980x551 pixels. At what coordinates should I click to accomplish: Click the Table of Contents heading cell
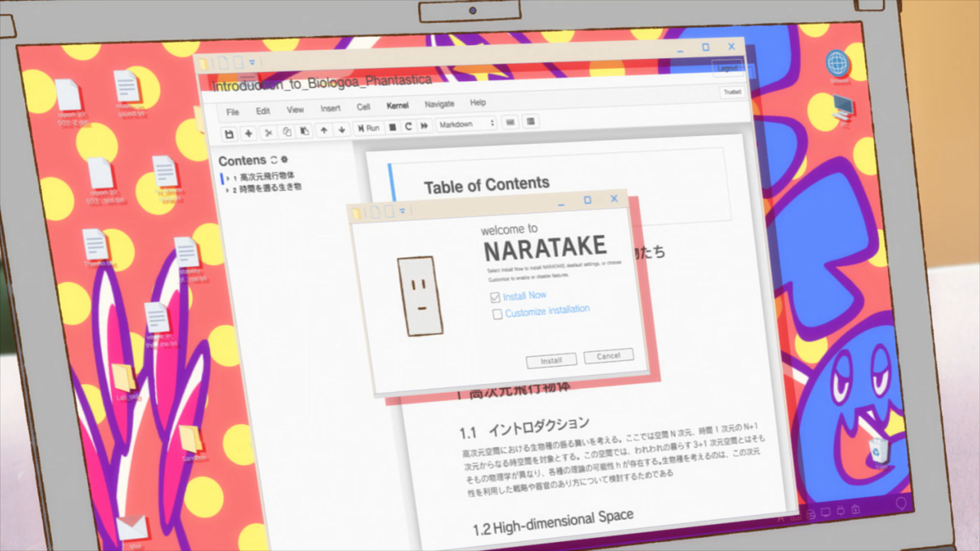(x=486, y=185)
